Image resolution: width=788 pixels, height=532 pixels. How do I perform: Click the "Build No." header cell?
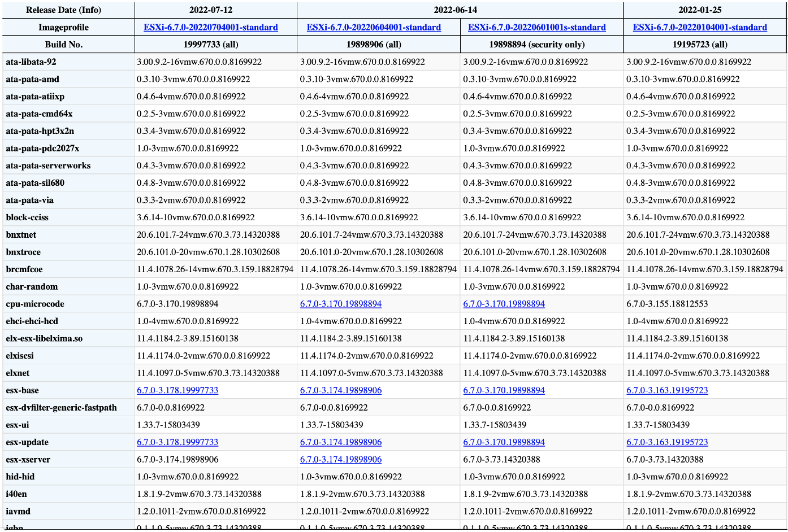point(68,45)
